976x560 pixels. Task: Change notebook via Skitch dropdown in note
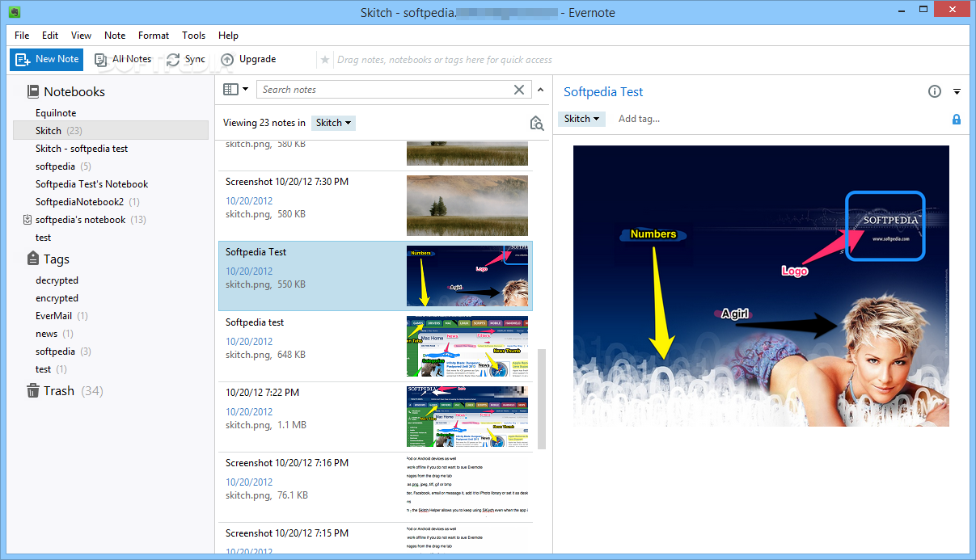(x=581, y=119)
